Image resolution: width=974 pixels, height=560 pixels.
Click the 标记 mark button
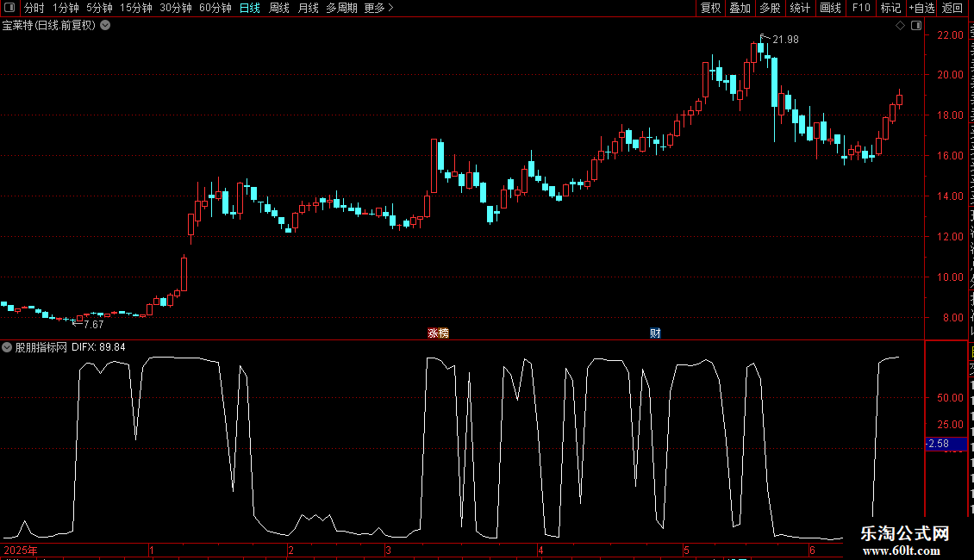(x=890, y=8)
